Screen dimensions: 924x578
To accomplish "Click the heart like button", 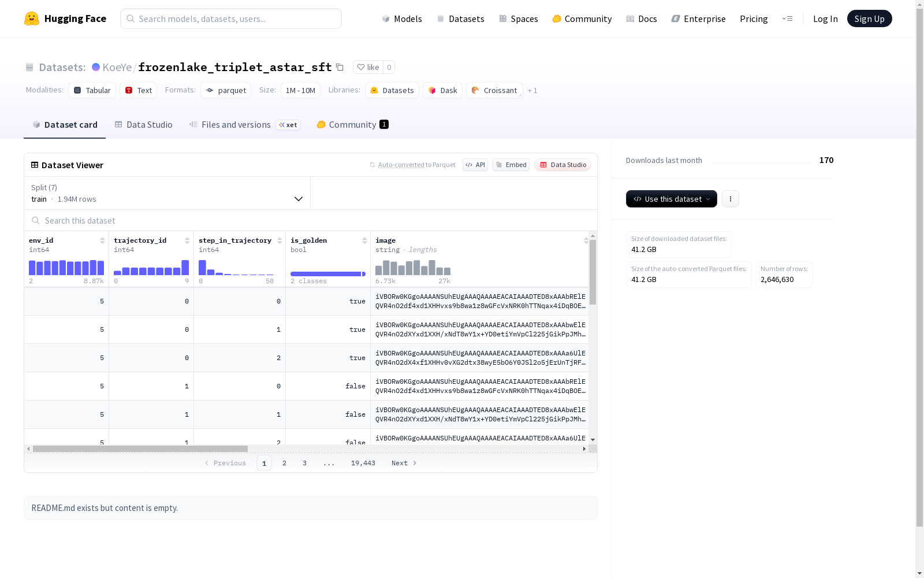I will pos(368,67).
